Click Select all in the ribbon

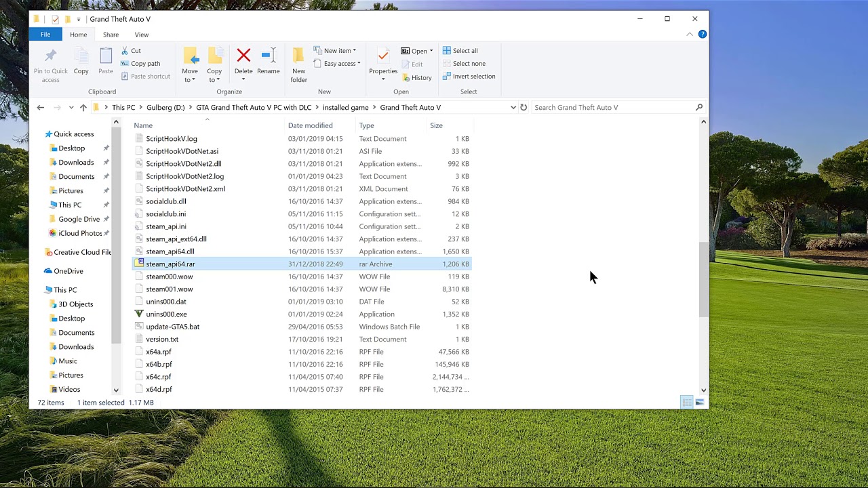point(460,51)
